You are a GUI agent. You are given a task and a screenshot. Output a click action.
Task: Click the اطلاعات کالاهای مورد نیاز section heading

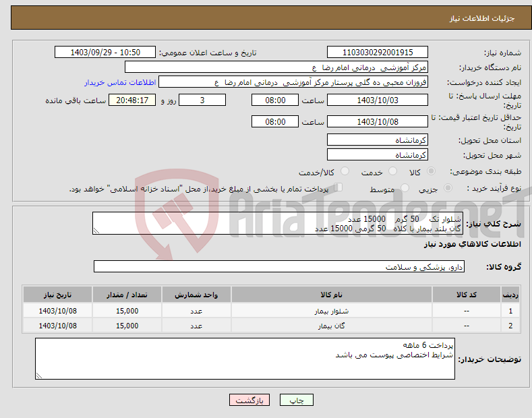(472, 244)
